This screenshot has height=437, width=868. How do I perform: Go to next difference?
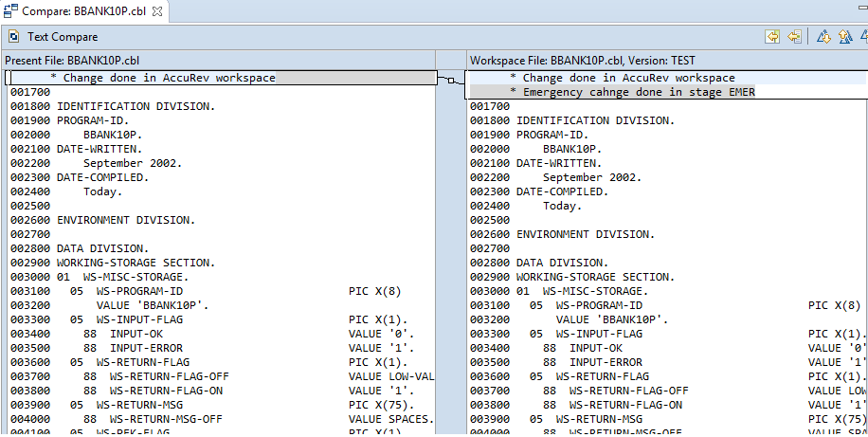click(x=823, y=37)
